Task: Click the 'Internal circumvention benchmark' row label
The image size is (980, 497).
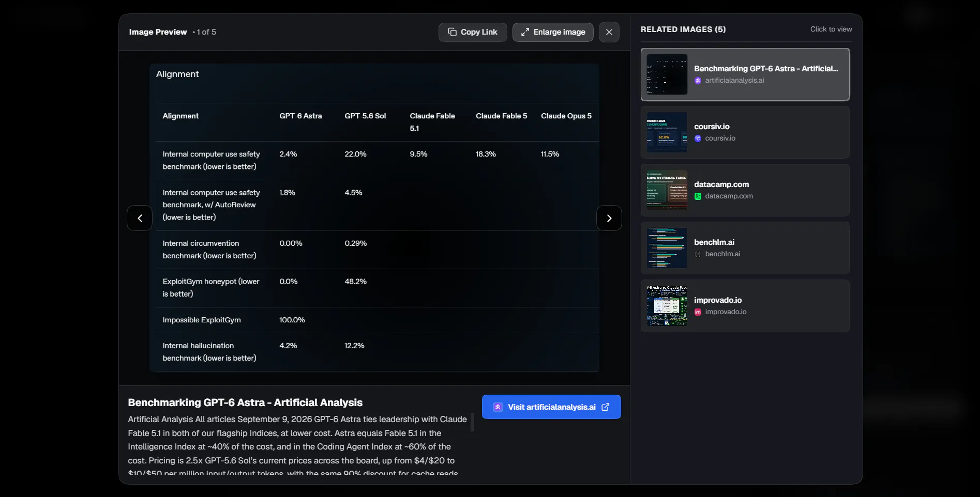Action: tap(209, 250)
